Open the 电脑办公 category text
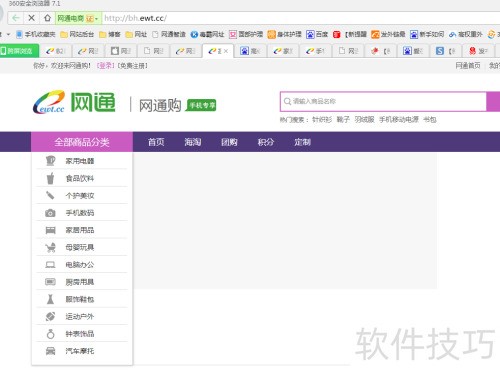 click(x=80, y=265)
